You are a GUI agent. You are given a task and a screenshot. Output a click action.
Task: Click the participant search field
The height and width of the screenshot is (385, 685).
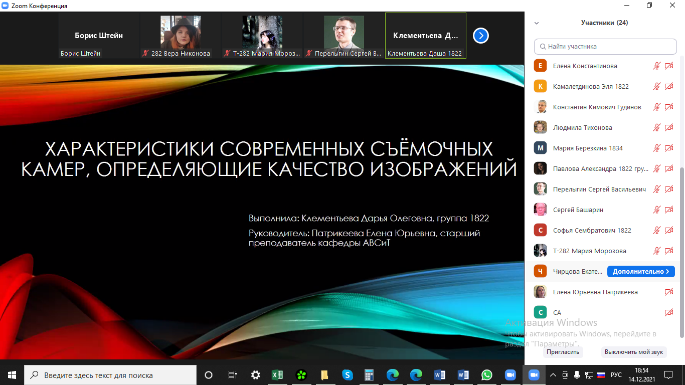(x=605, y=46)
